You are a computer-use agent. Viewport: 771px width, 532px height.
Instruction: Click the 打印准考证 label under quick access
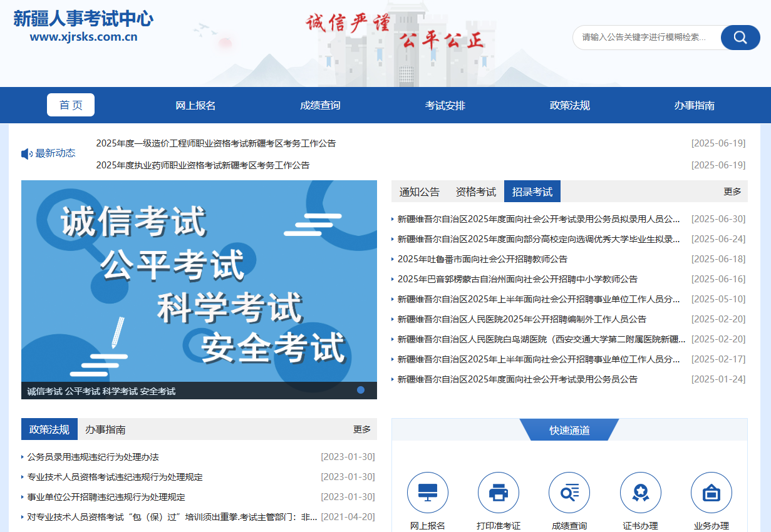click(x=499, y=526)
